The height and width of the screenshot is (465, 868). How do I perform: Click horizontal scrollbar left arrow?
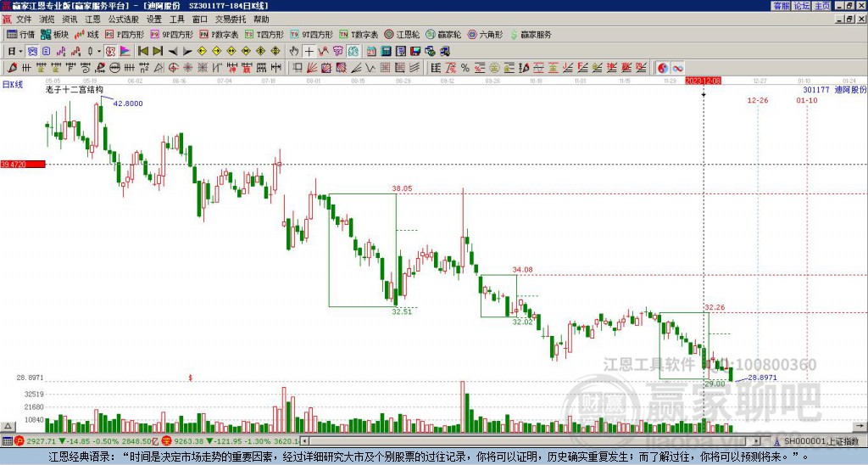click(304, 441)
